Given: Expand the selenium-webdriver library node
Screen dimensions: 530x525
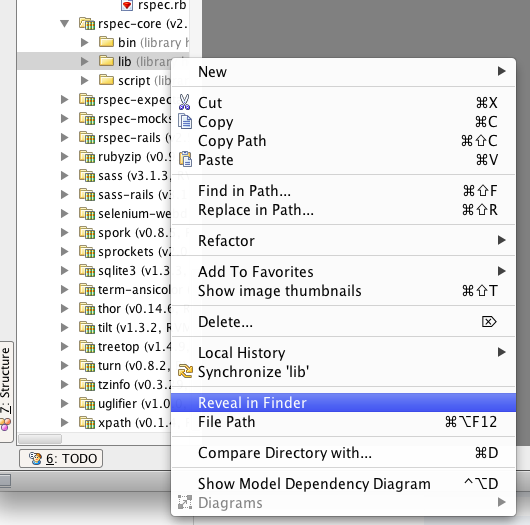Looking at the screenshot, I should coord(65,214).
